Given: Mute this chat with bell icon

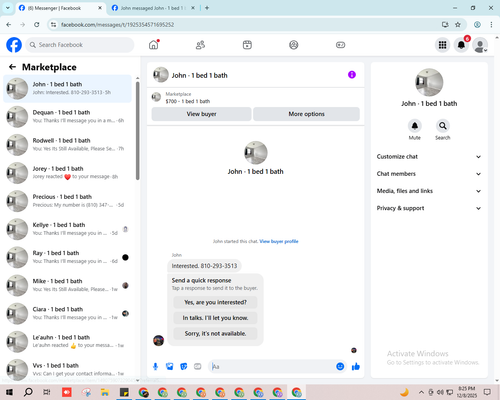Looking at the screenshot, I should [415, 126].
